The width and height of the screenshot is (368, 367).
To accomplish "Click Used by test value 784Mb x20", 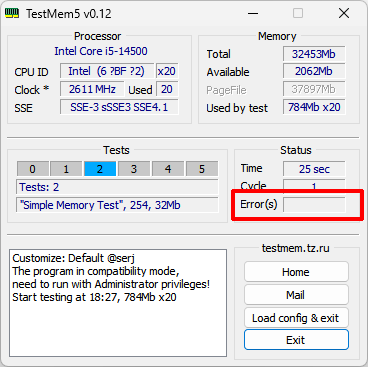I will tap(314, 107).
